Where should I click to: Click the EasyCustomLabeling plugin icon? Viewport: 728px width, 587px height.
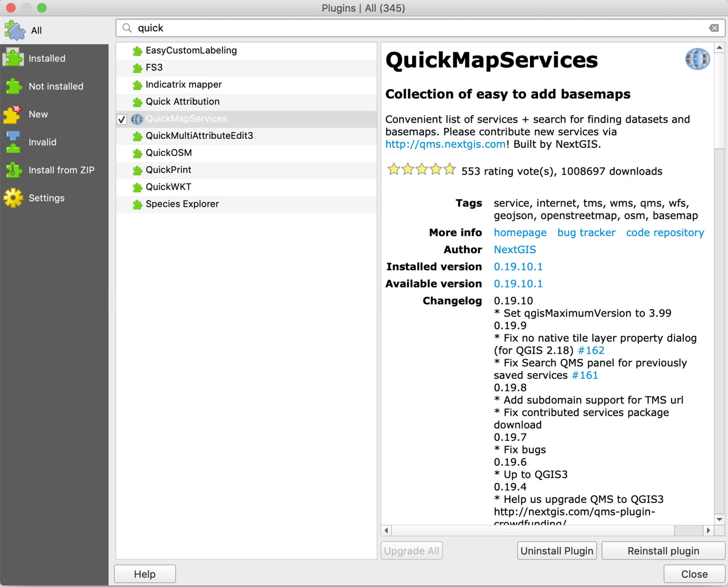coord(137,51)
